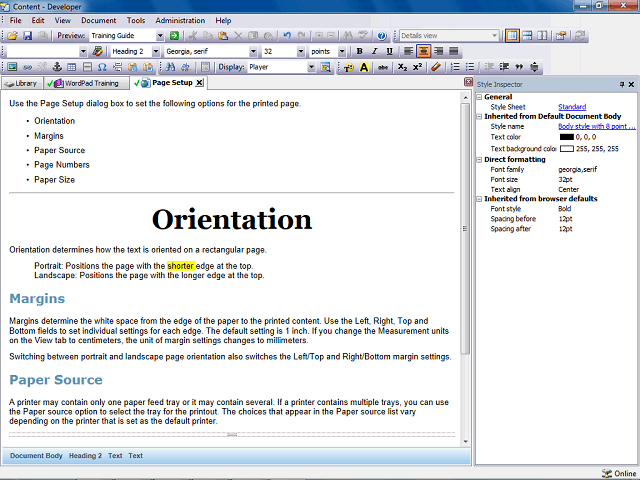The image size is (640, 480).
Task: Toggle the single pane layout view
Action: (x=512, y=36)
